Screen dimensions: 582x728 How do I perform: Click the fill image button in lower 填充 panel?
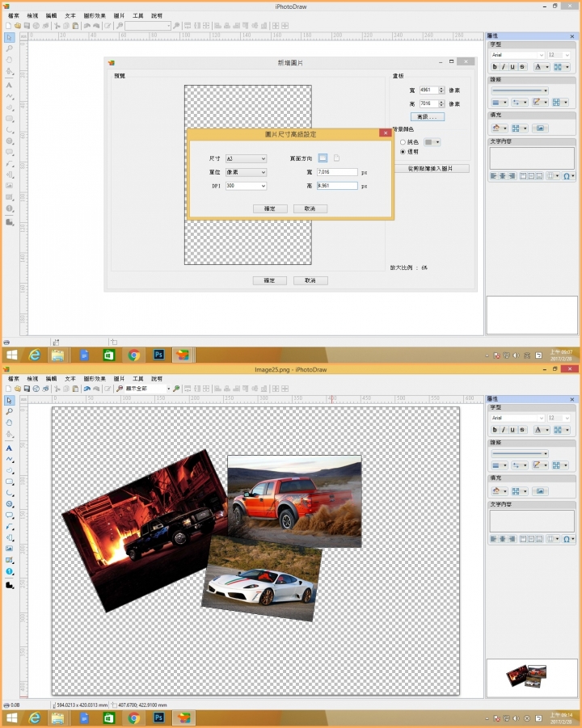(540, 491)
